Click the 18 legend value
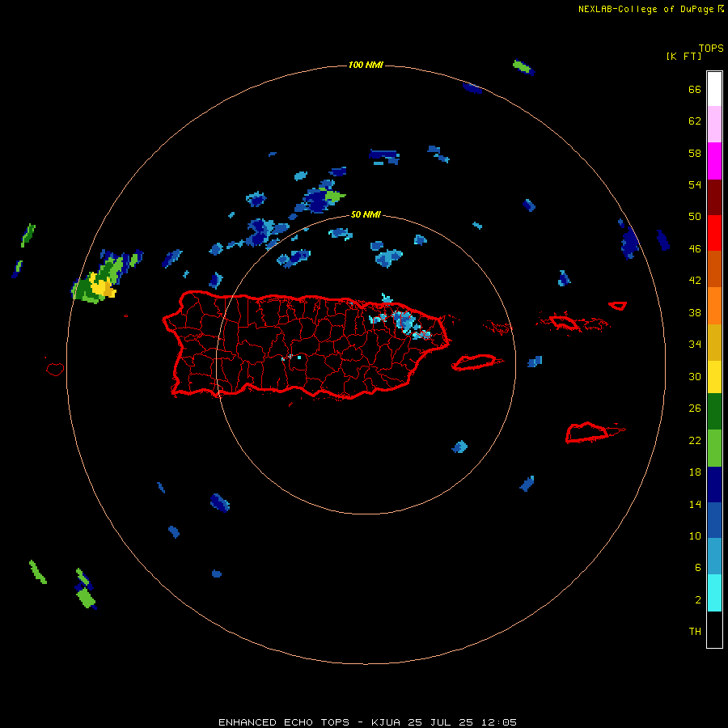The height and width of the screenshot is (728, 728). point(695,472)
